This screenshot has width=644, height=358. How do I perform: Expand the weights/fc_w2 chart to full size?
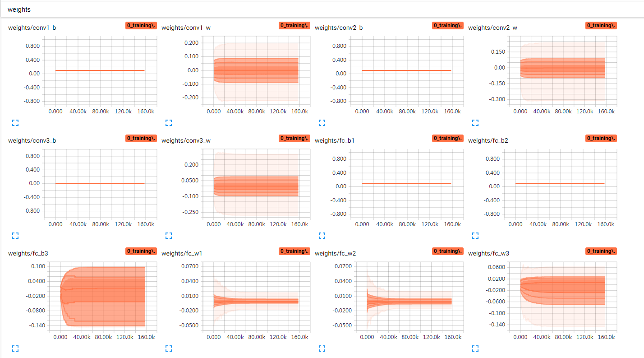click(x=322, y=348)
